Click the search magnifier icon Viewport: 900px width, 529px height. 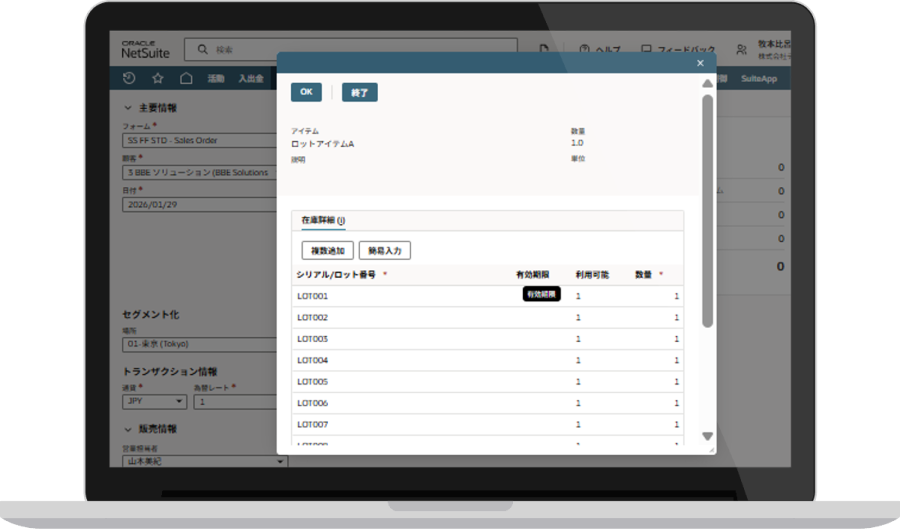click(203, 49)
